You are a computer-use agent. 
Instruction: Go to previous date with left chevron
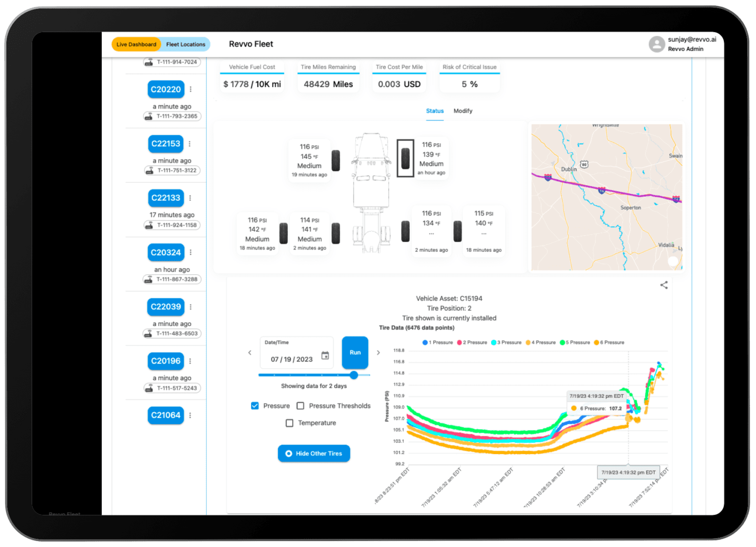250,352
